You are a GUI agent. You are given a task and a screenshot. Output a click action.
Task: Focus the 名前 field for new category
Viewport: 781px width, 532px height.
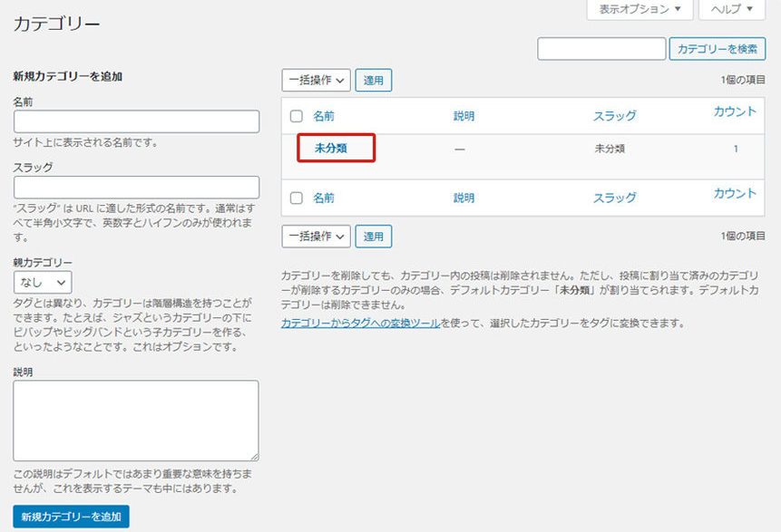pos(136,121)
